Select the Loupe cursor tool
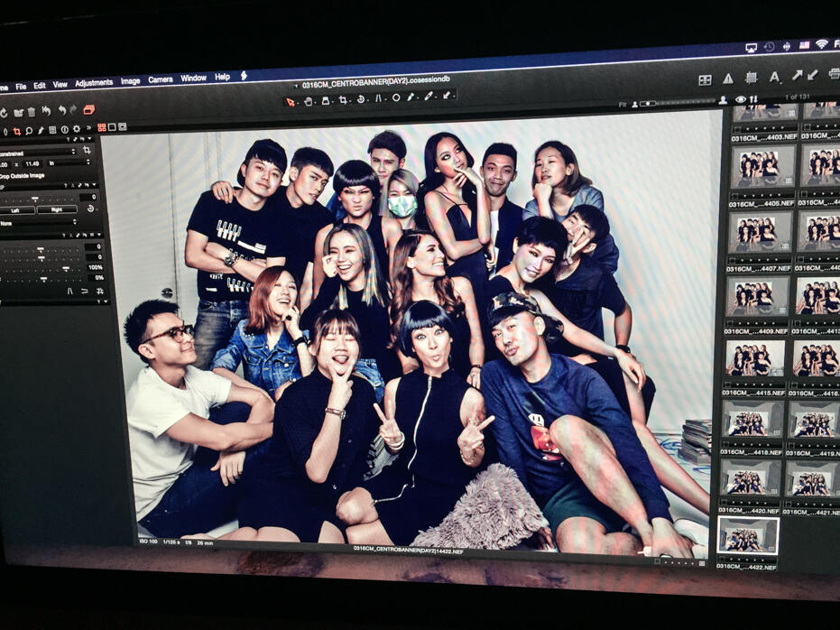 point(325,101)
